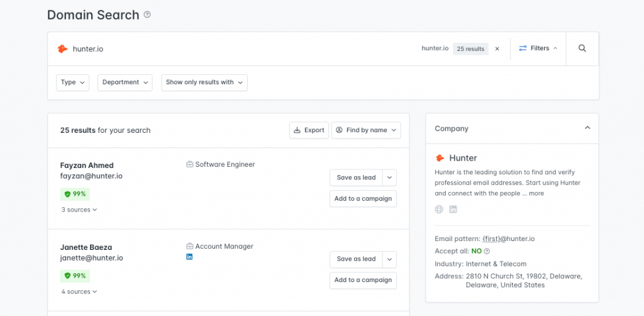Open the company website globe icon
The height and width of the screenshot is (316, 644).
(x=439, y=210)
